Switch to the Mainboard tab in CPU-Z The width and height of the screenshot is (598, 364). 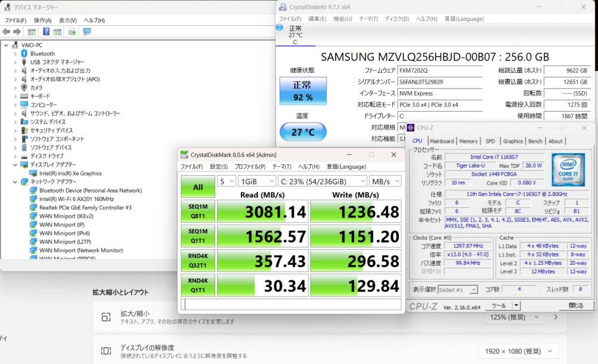(442, 141)
